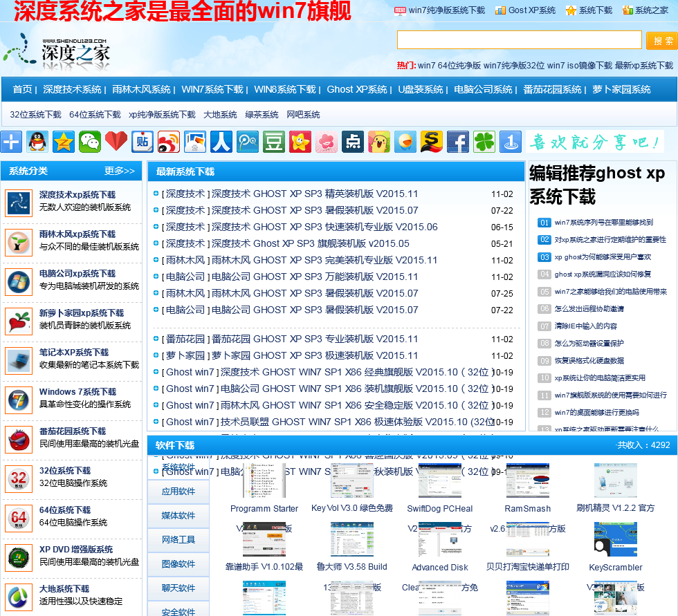Viewport: 678px width, 616px height.
Task: Select 网络工具 software category tab
Action: pyautogui.click(x=178, y=540)
